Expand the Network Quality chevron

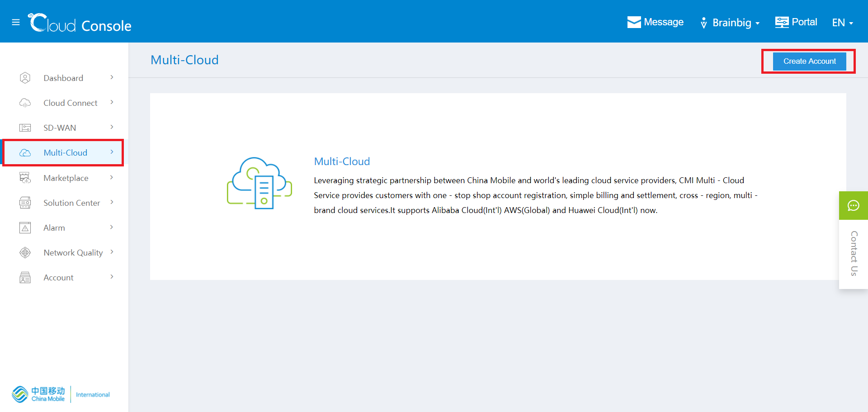[112, 252]
